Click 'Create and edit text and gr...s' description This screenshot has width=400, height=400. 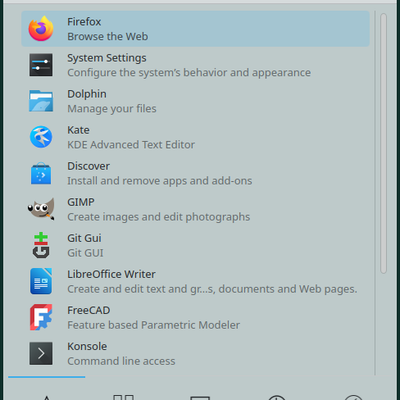coord(212,289)
